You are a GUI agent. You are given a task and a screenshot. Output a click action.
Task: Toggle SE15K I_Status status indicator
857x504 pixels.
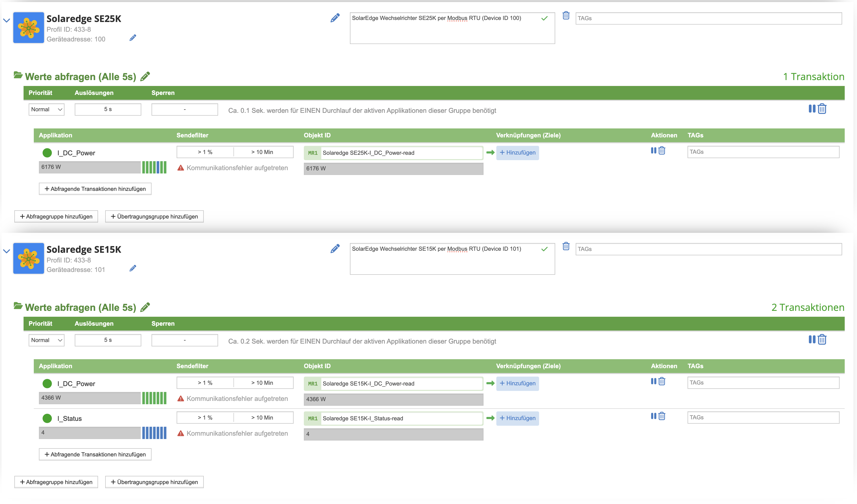coord(47,418)
